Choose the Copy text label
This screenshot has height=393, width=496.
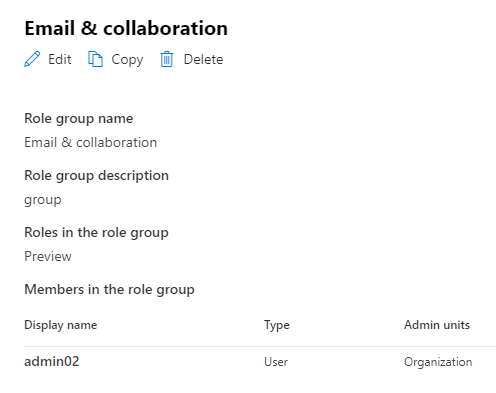pos(127,60)
